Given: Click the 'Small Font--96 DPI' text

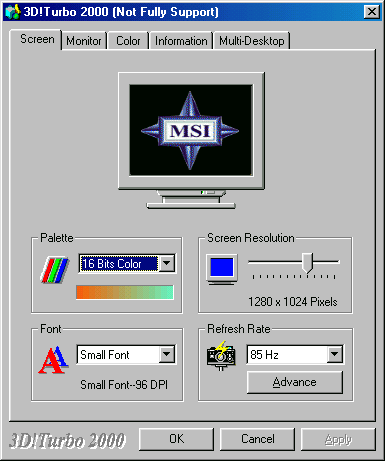Looking at the screenshot, I should pyautogui.click(x=124, y=385).
